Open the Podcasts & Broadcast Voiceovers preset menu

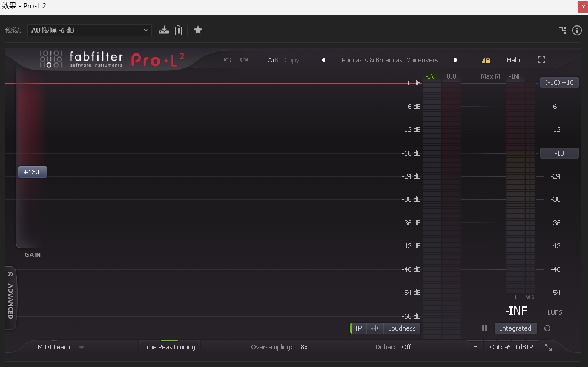(x=389, y=60)
